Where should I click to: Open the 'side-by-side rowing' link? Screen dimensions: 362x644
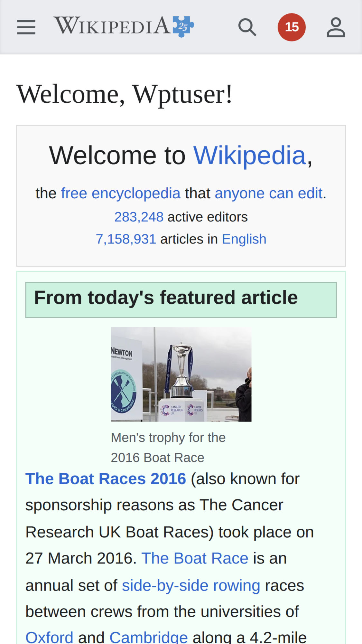(x=191, y=585)
